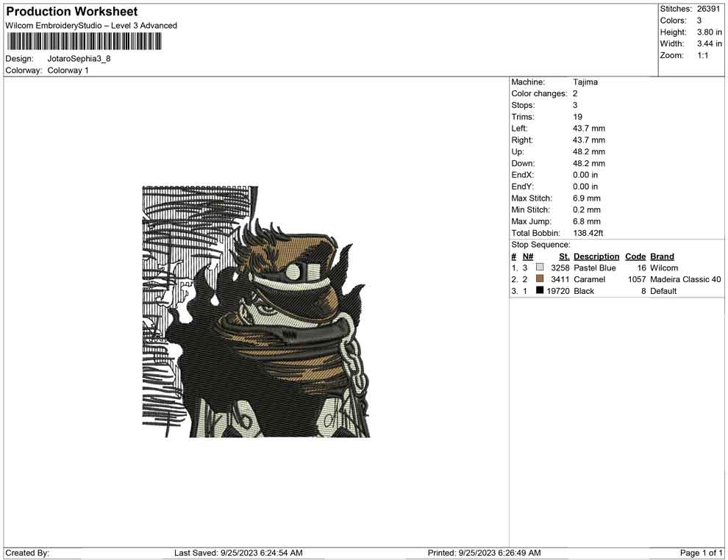This screenshot has height=560, width=728.
Task: Select the EndX value '0.00 in'
Action: 585,175
